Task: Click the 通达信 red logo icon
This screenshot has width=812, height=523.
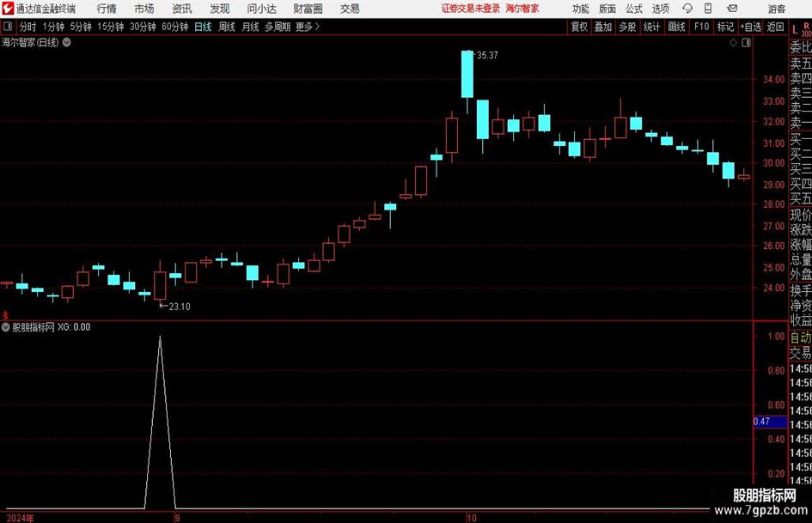Action: (x=8, y=9)
